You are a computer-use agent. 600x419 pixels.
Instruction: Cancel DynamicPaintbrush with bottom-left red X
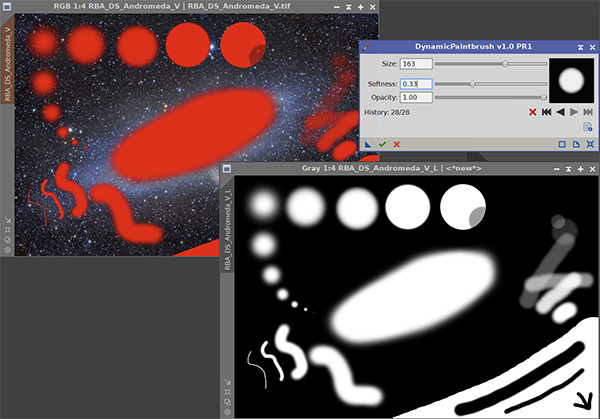click(396, 145)
